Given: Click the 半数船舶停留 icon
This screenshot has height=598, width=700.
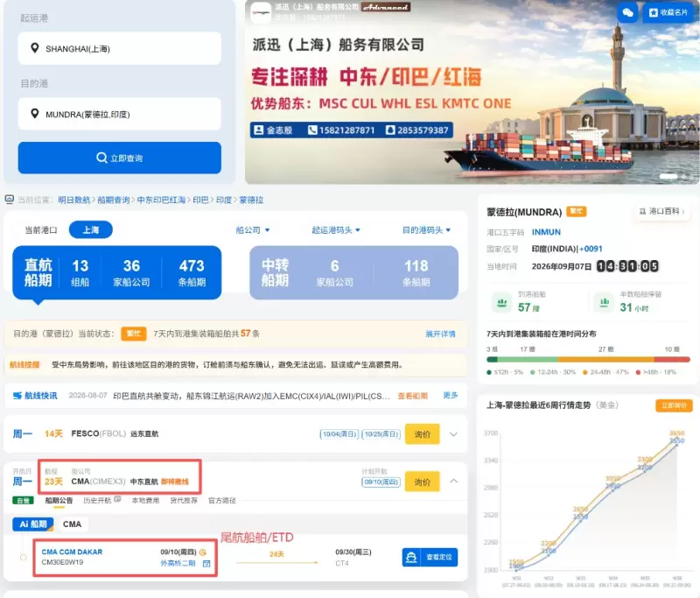Looking at the screenshot, I should click(605, 303).
